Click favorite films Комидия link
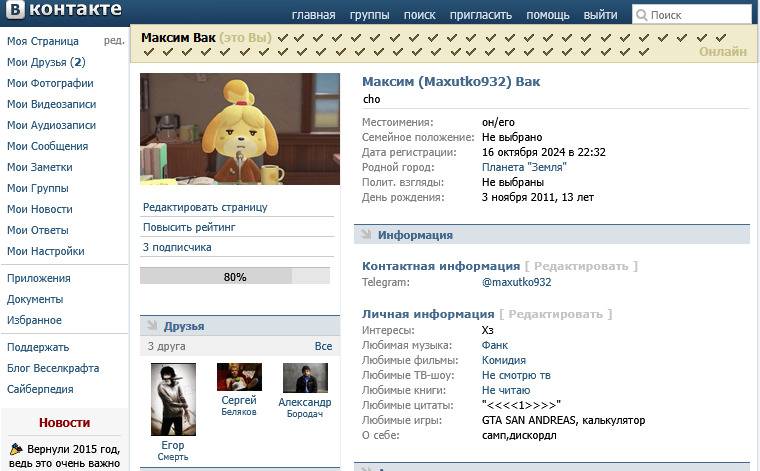Viewport: 760px width, 471px height. [x=504, y=360]
